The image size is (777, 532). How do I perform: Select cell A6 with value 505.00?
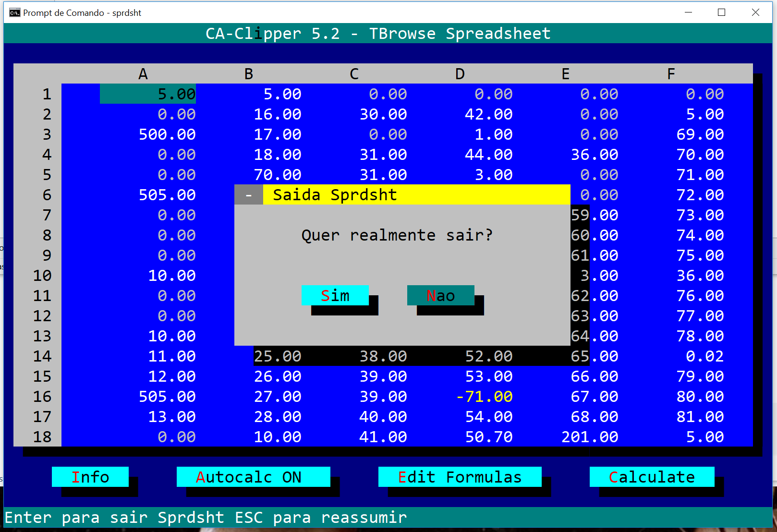coord(167,194)
